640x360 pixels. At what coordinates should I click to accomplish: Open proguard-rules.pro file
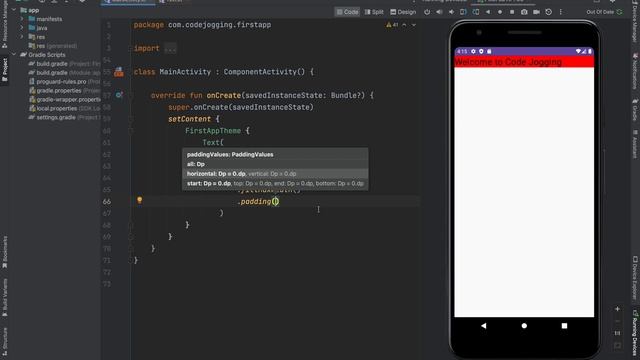click(64, 82)
